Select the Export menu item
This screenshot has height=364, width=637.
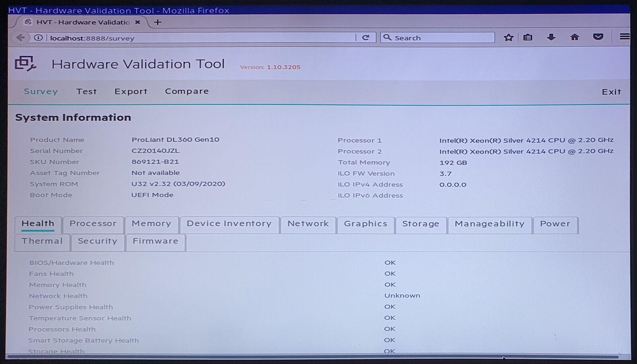tap(131, 91)
